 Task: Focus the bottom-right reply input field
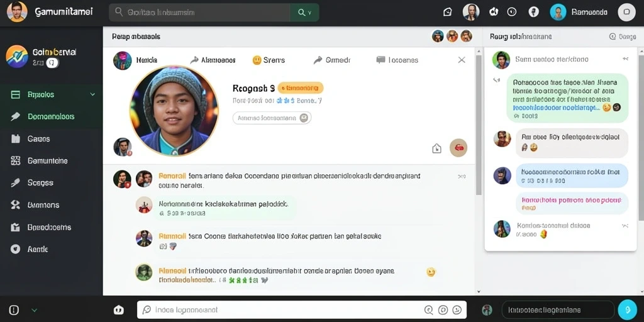click(x=558, y=310)
